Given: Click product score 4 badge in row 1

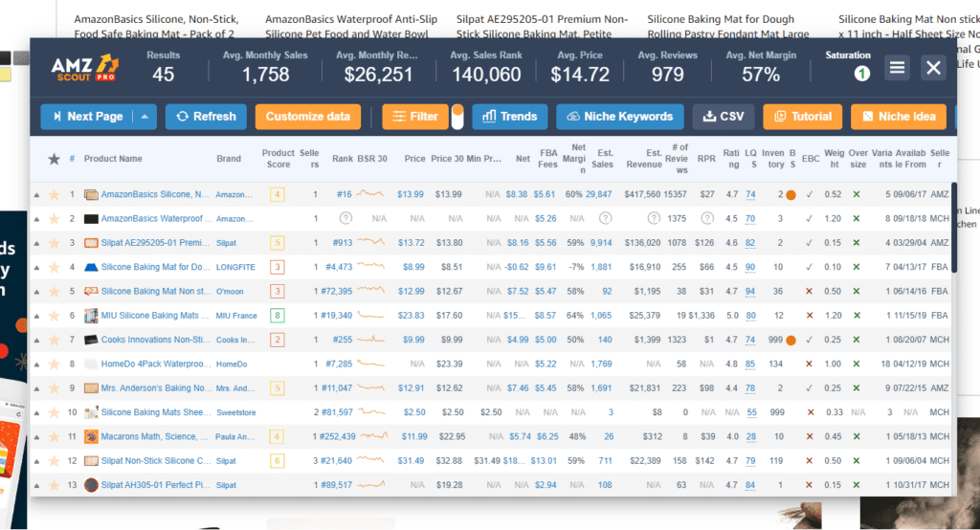Looking at the screenshot, I should click(x=277, y=194).
